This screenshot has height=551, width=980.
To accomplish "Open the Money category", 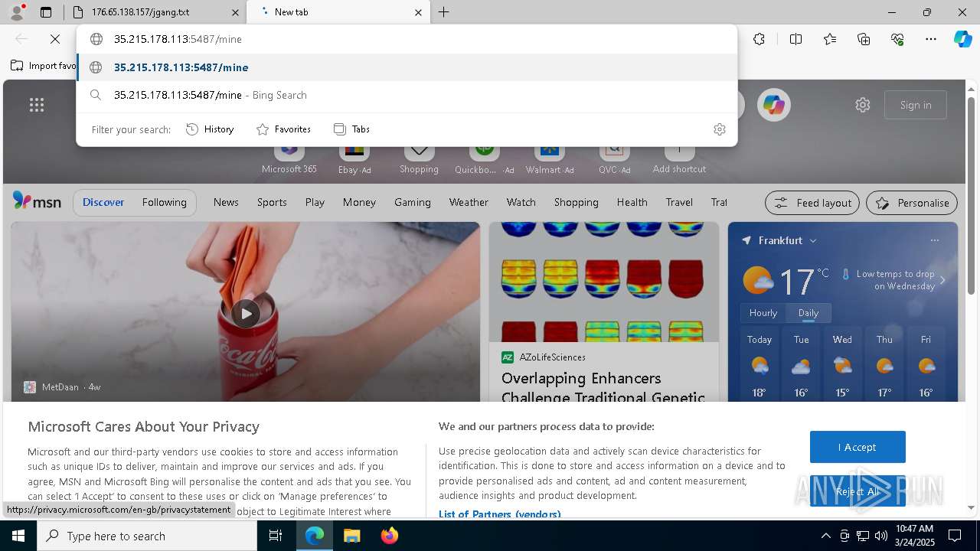I will pos(359,202).
